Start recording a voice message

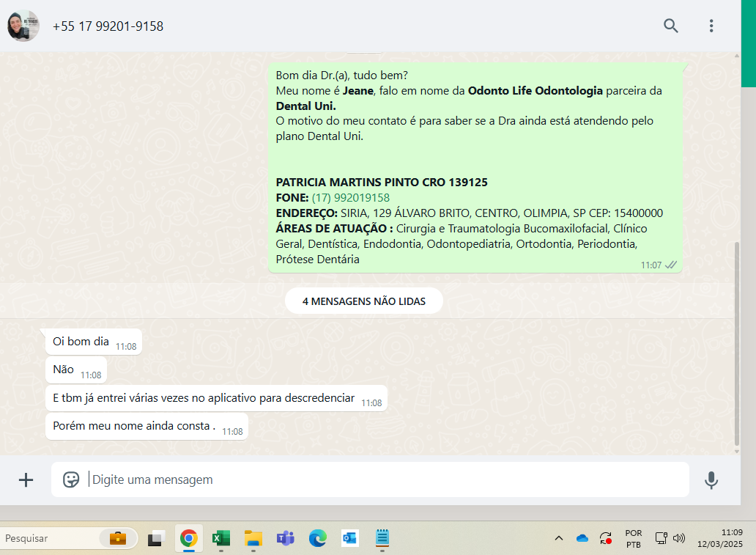pyautogui.click(x=711, y=480)
